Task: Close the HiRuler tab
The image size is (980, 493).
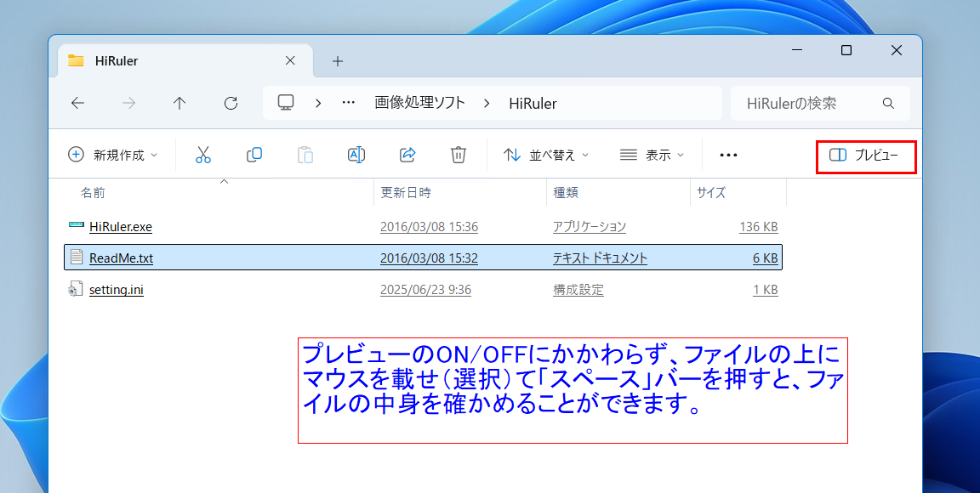Action: point(290,60)
